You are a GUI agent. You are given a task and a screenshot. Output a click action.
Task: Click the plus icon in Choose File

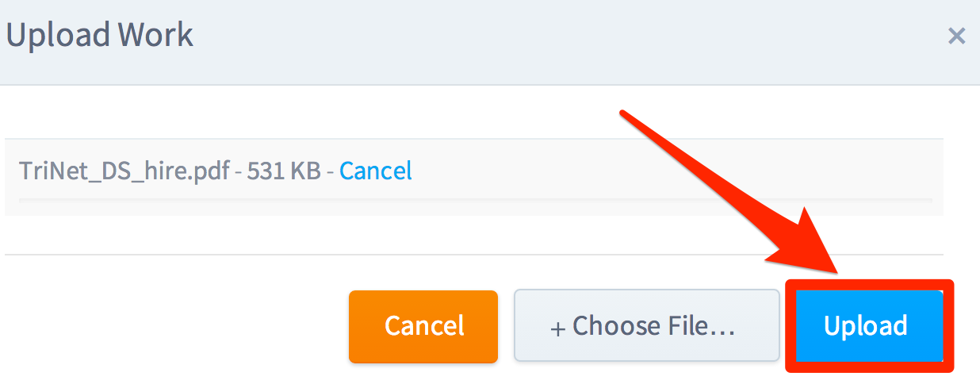557,328
